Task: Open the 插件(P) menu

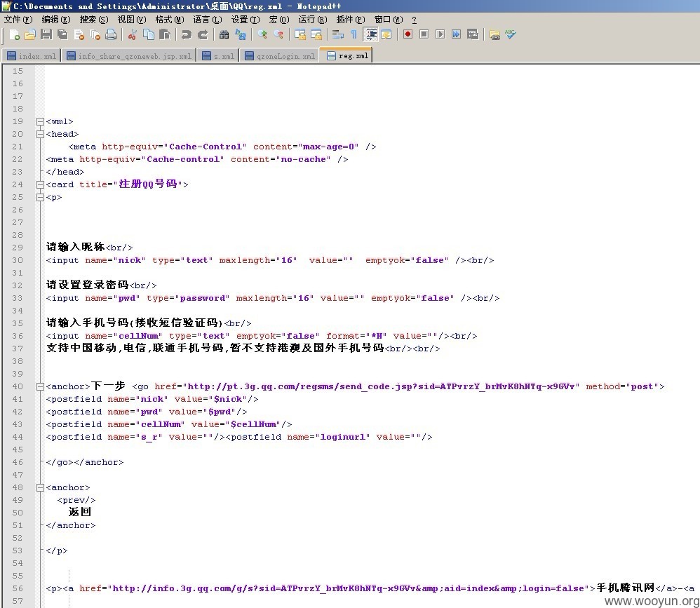Action: 351,20
